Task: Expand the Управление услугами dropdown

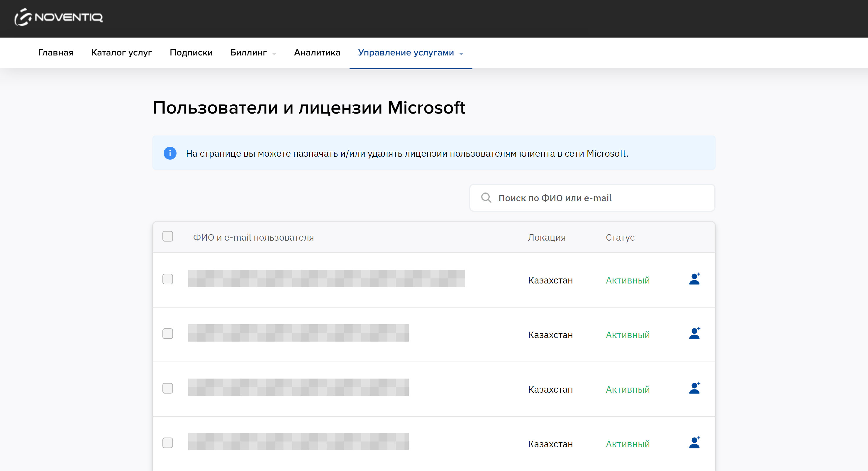Action: click(411, 53)
